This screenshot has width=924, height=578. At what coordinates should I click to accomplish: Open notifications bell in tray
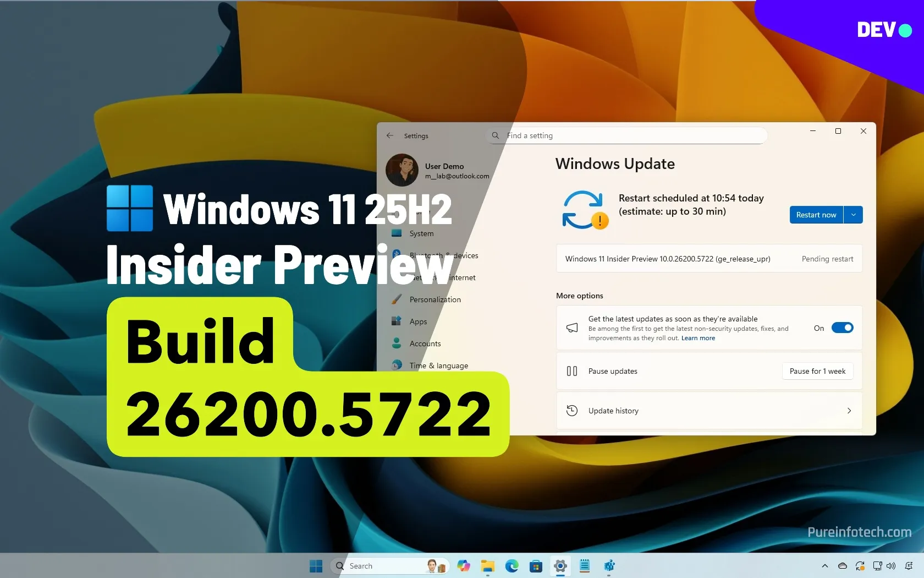pos(909,566)
